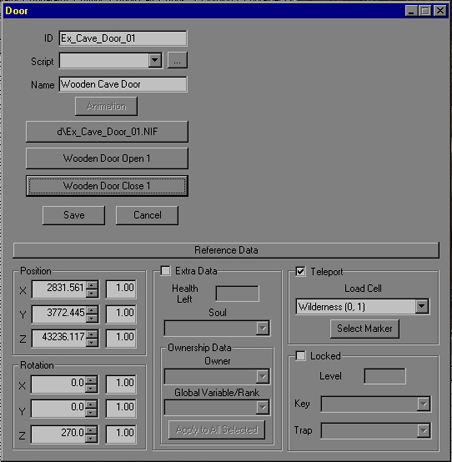Image resolution: width=452 pixels, height=462 pixels.
Task: Expand the Soul dropdown
Action: tap(263, 328)
